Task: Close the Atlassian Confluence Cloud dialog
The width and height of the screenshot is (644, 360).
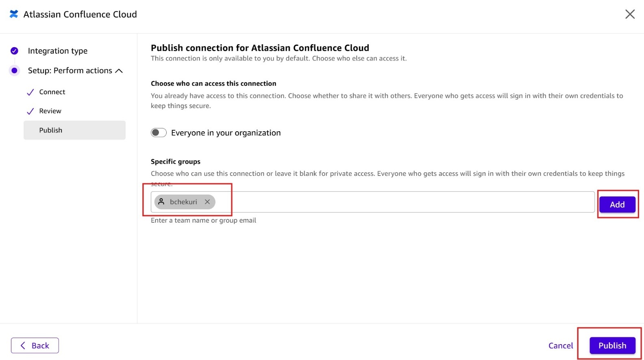Action: 630,14
